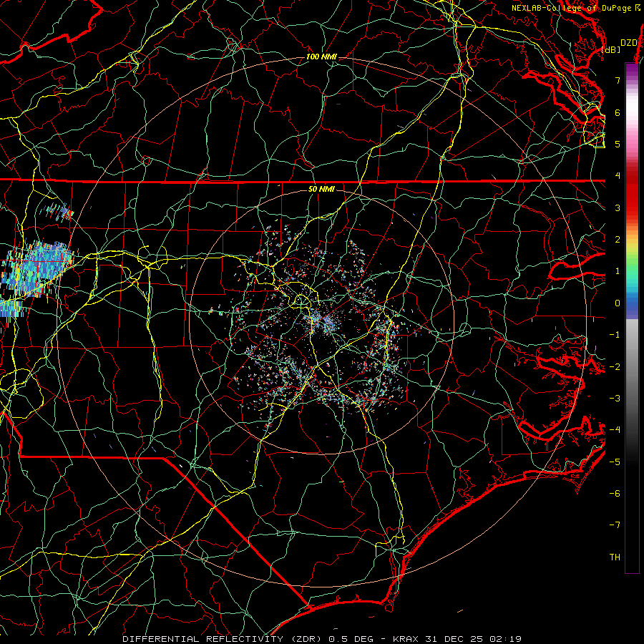
Task: Click the 5 dB label on color scale
Action: click(618, 144)
